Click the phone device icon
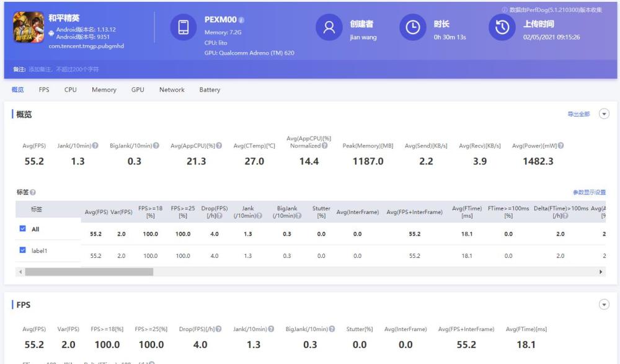The width and height of the screenshot is (620, 364). click(183, 27)
